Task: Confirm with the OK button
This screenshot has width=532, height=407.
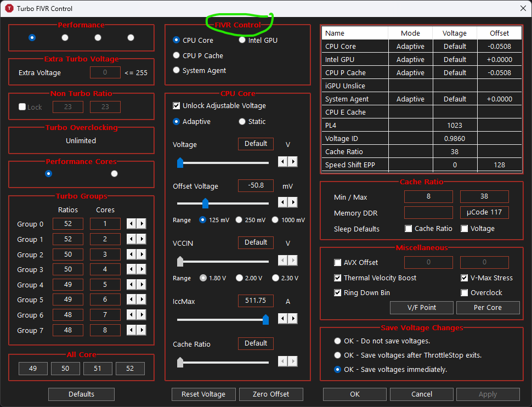Action: coord(355,394)
